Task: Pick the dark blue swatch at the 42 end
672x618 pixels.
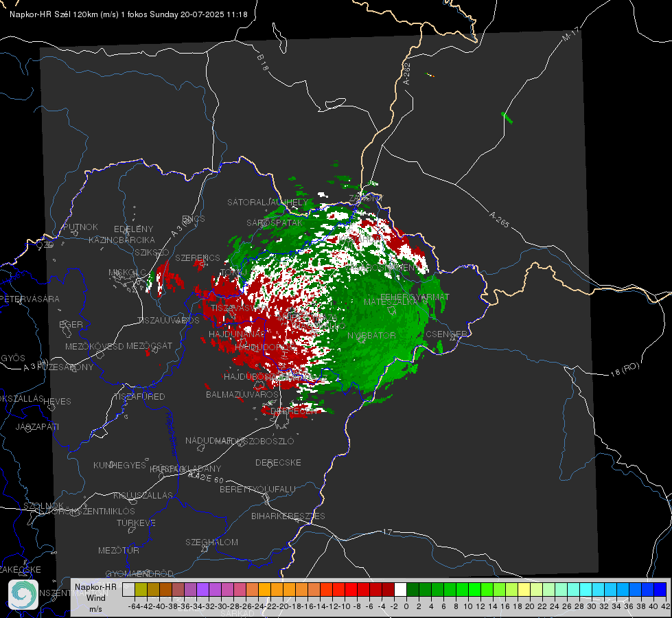Action: pyautogui.click(x=660, y=589)
